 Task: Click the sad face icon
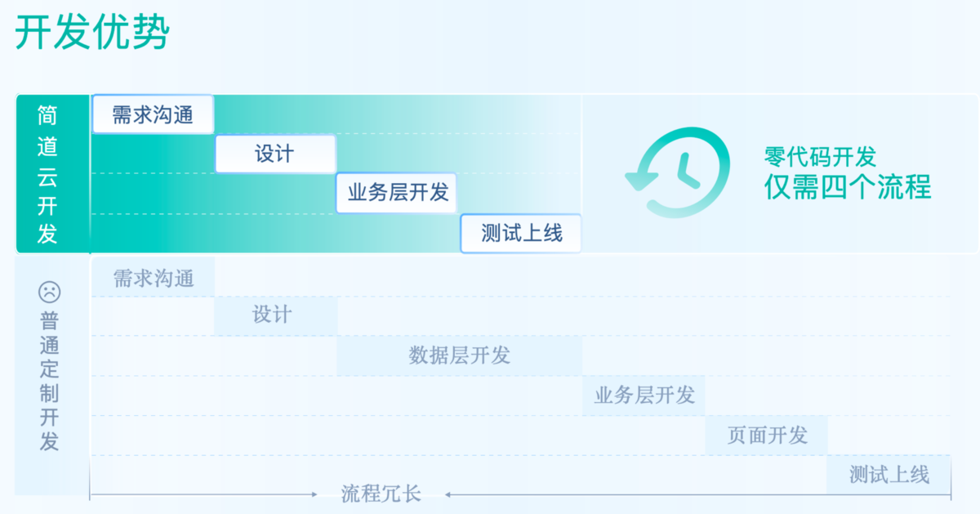coord(49,291)
